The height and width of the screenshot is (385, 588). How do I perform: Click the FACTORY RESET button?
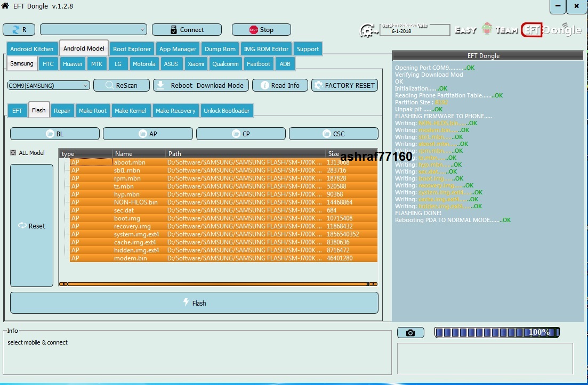click(344, 85)
